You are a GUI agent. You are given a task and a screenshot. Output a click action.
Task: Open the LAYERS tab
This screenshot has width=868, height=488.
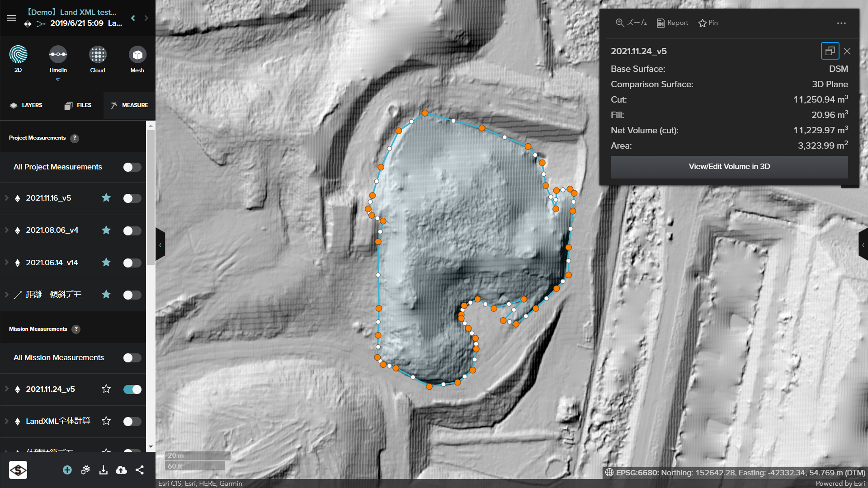tap(26, 105)
